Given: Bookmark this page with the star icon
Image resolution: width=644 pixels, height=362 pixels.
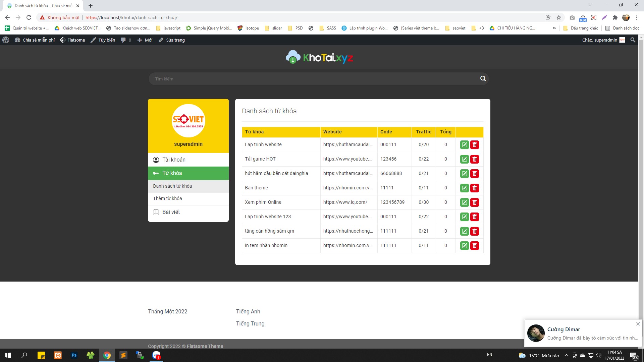Looking at the screenshot, I should 559,17.
